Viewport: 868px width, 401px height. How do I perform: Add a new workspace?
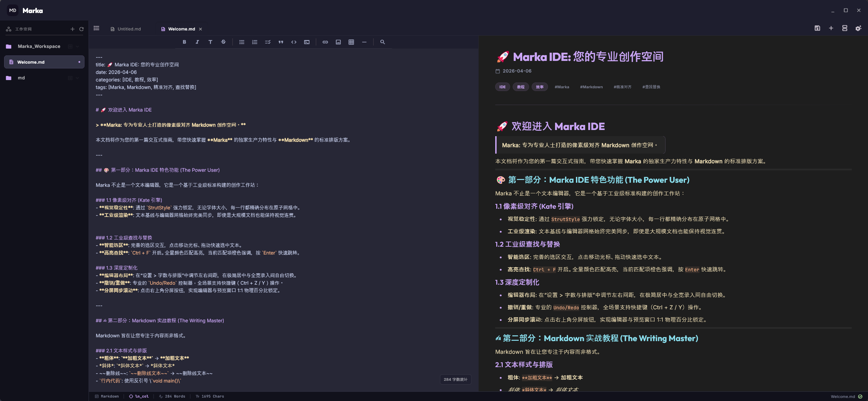coord(73,29)
